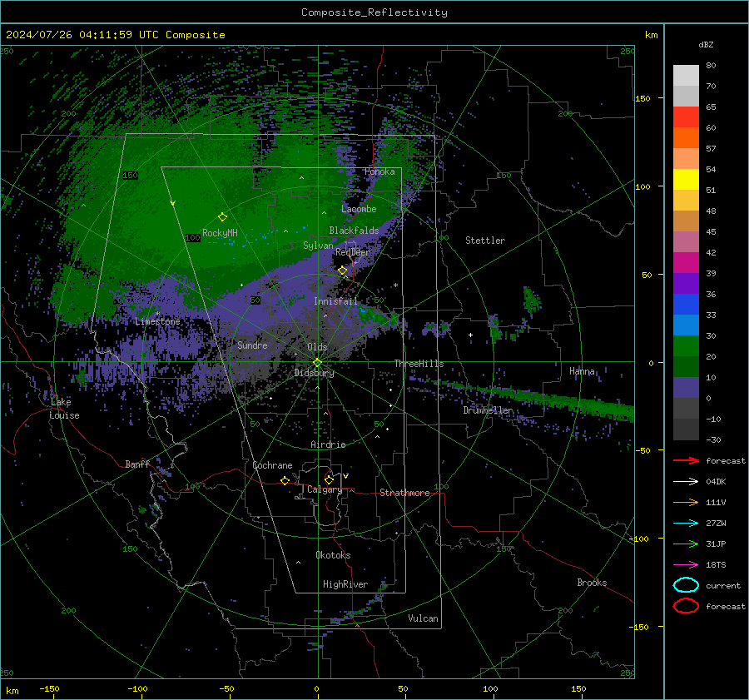This screenshot has height=700, width=749.
Task: Click the HighRiver label
Action: [x=345, y=584]
